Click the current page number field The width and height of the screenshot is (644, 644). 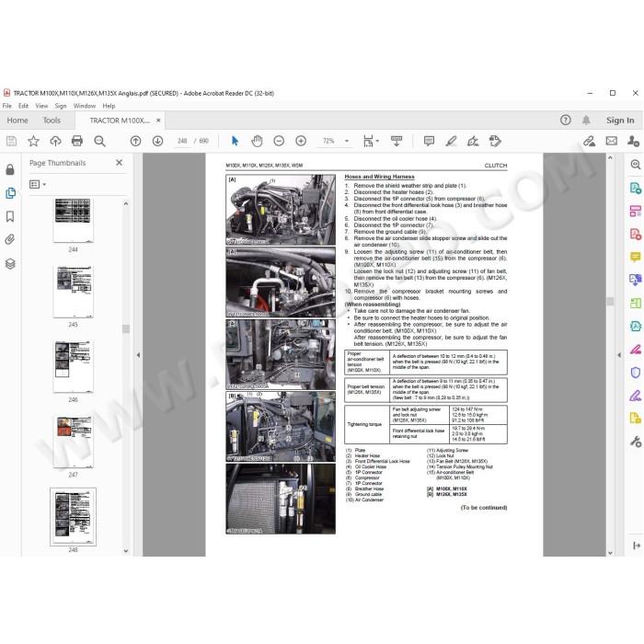(182, 142)
